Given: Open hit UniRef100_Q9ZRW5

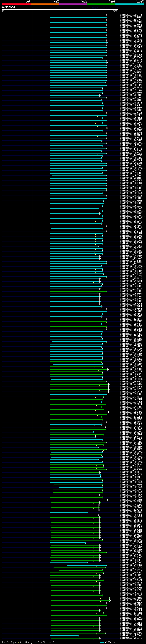Looking at the screenshot, I should [x=131, y=30].
